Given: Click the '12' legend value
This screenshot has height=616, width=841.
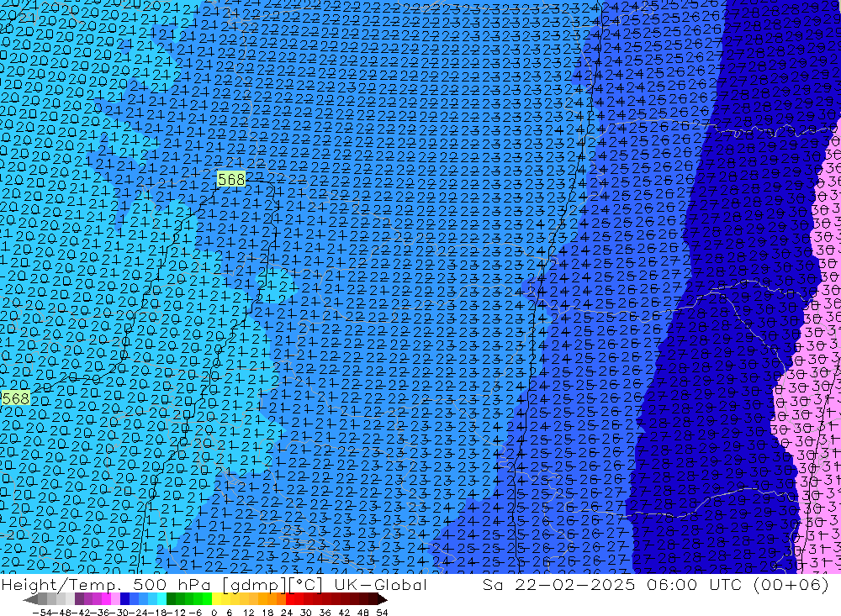Looking at the screenshot, I should 249,613.
